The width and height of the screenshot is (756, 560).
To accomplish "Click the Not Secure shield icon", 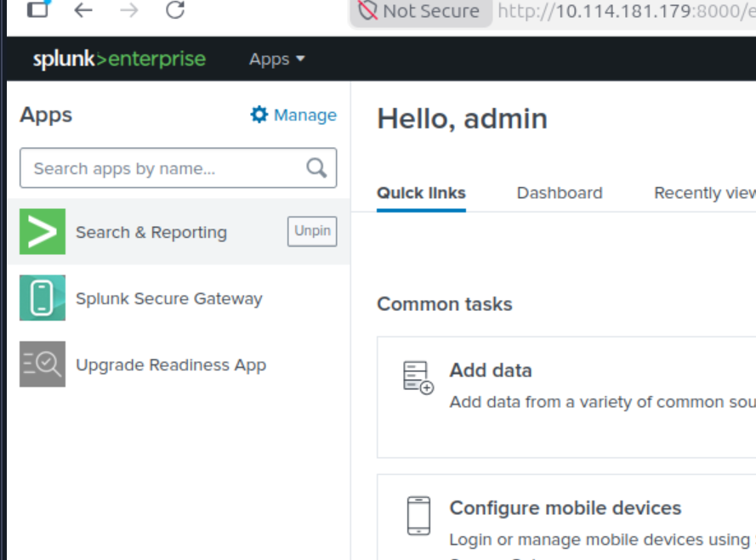I will (368, 10).
